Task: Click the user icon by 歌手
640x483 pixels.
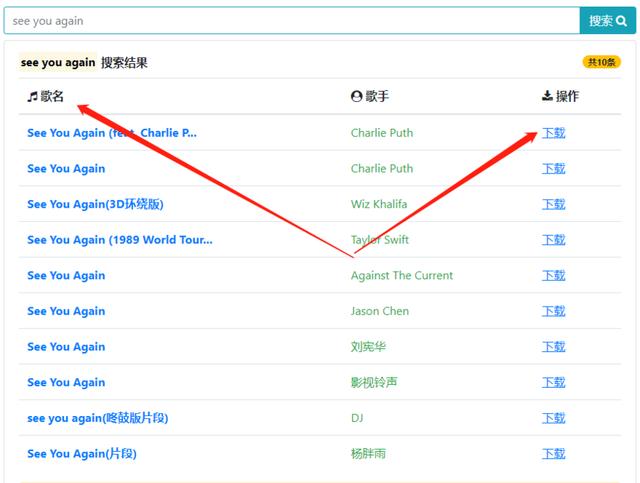Action: pos(356,96)
